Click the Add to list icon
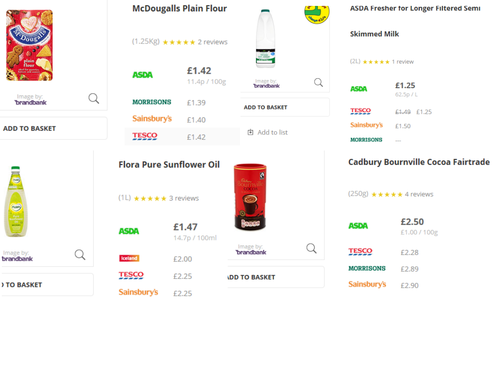500x375 pixels. pyautogui.click(x=250, y=132)
